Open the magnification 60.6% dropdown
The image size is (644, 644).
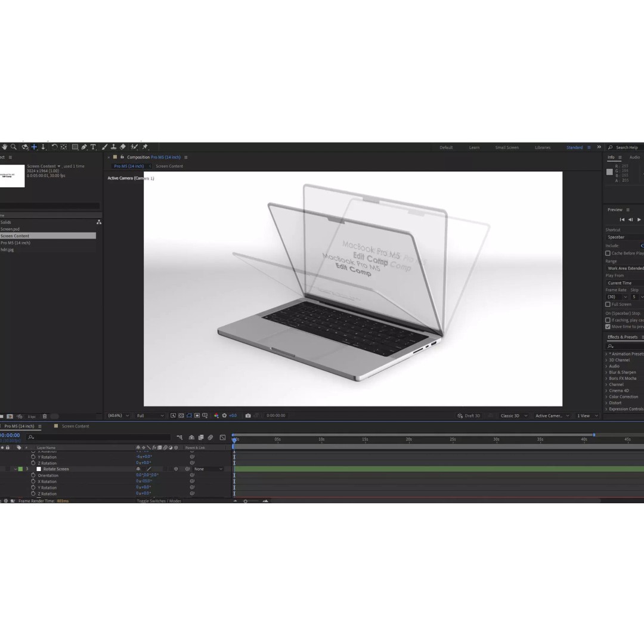[118, 416]
